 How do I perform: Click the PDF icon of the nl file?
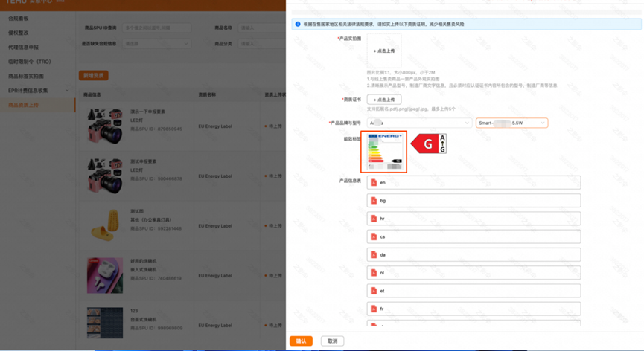pyautogui.click(x=373, y=273)
